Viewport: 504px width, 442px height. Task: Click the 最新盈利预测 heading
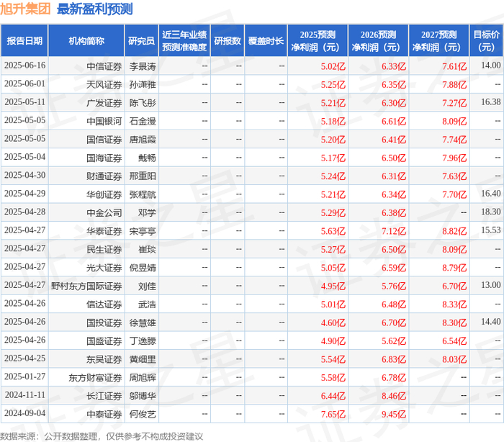click(95, 9)
